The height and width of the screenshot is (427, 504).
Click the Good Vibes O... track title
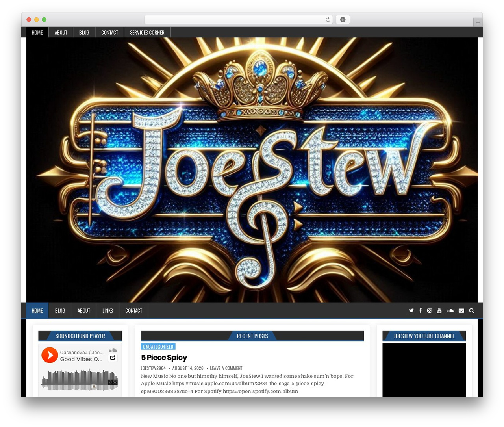(x=81, y=359)
